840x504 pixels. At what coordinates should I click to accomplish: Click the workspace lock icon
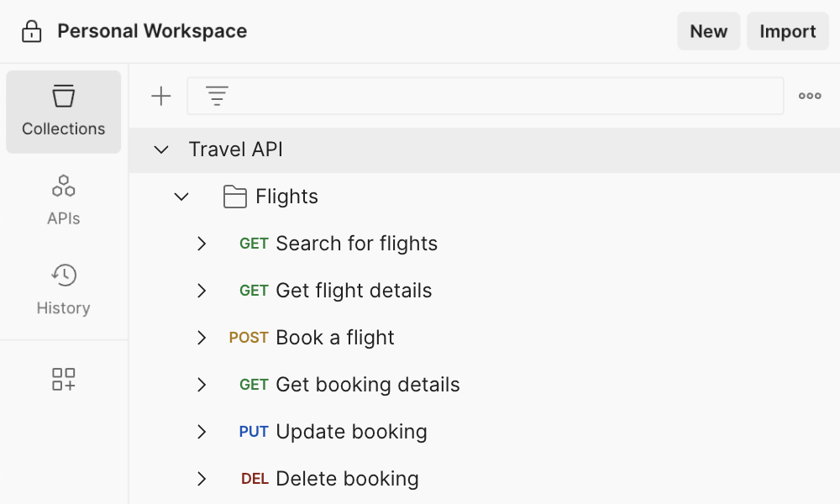[x=32, y=32]
